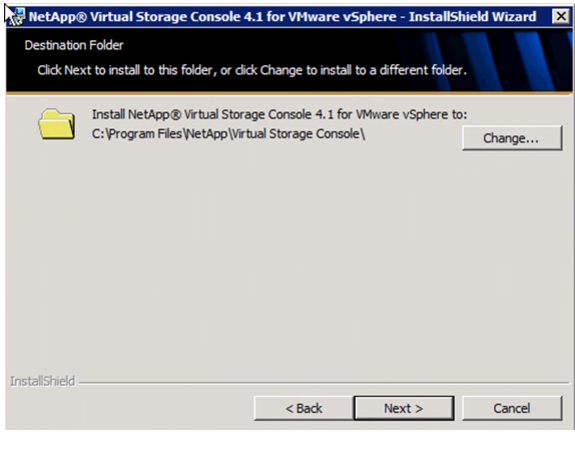The image size is (575, 460).
Task: Cancel the installation
Action: (512, 408)
